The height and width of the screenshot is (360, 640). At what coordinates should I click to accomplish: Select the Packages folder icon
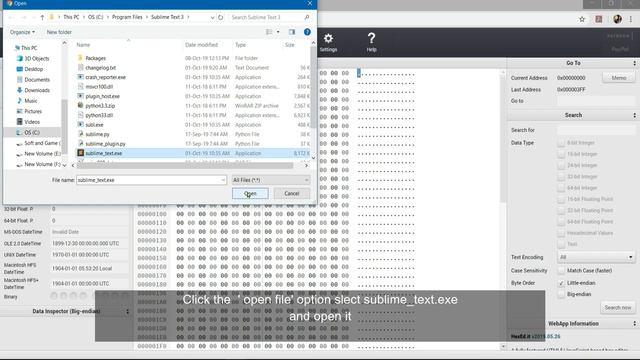click(80, 58)
